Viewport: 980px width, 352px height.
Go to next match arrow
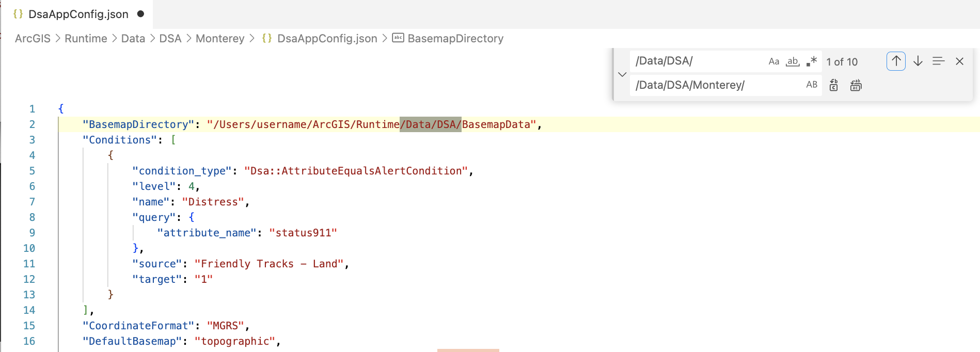pos(918,61)
